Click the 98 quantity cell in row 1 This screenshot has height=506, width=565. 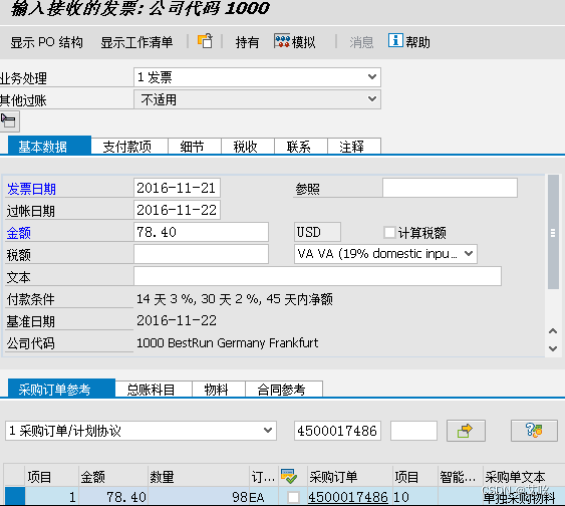click(199, 497)
